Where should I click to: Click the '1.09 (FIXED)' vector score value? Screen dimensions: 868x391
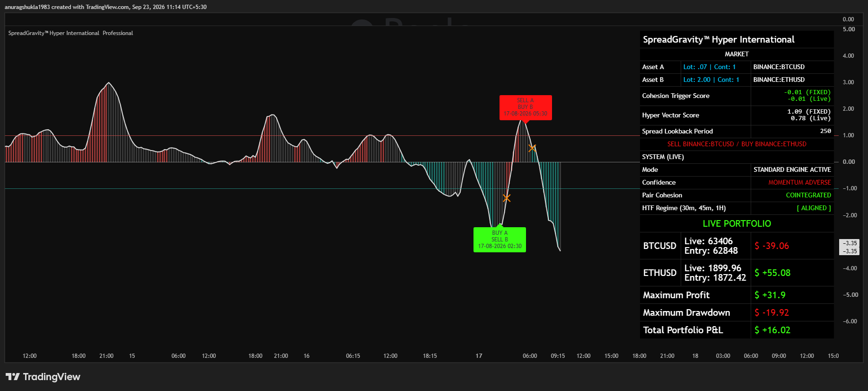[x=809, y=112]
